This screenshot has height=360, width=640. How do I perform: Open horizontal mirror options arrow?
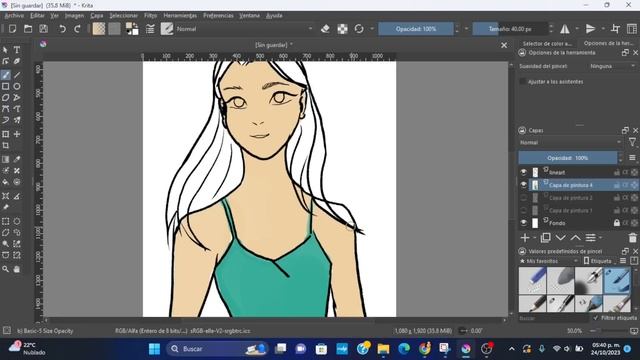(577, 29)
